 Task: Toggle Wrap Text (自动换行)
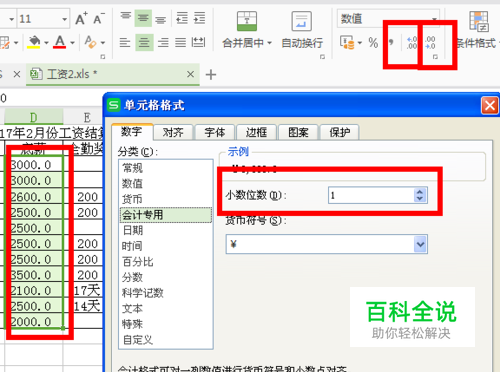coord(302,29)
